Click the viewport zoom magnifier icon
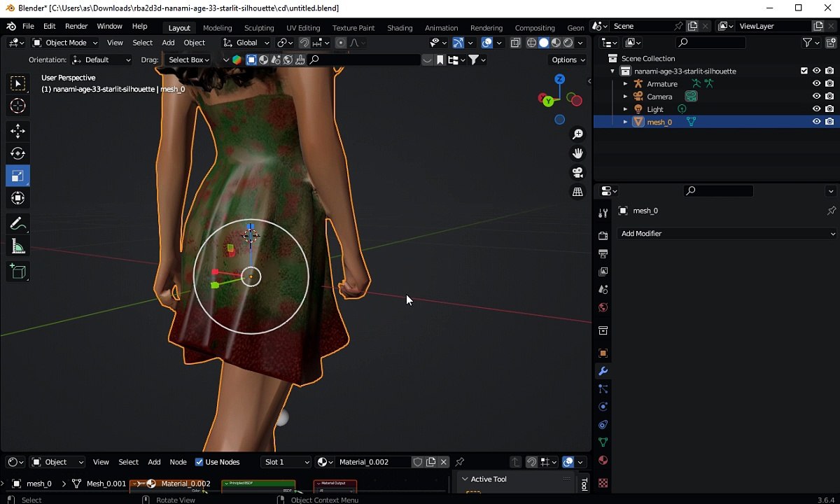840x504 pixels. point(577,134)
